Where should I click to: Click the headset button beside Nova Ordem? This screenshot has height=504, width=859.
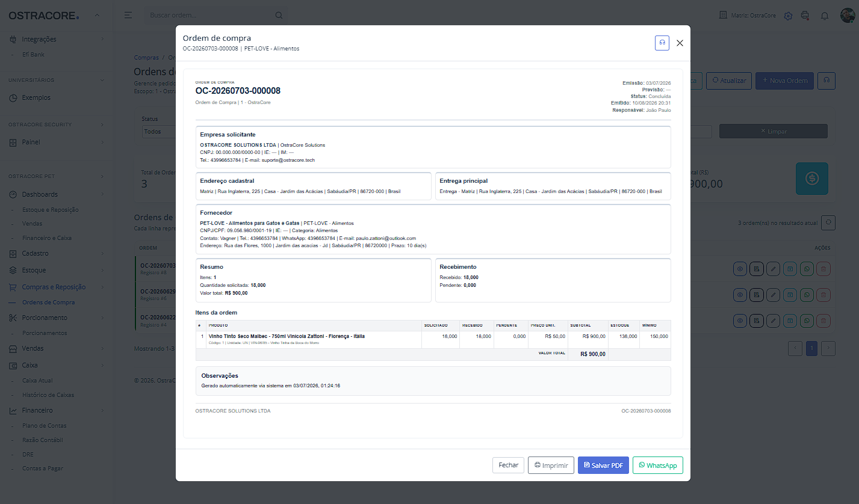coord(827,81)
